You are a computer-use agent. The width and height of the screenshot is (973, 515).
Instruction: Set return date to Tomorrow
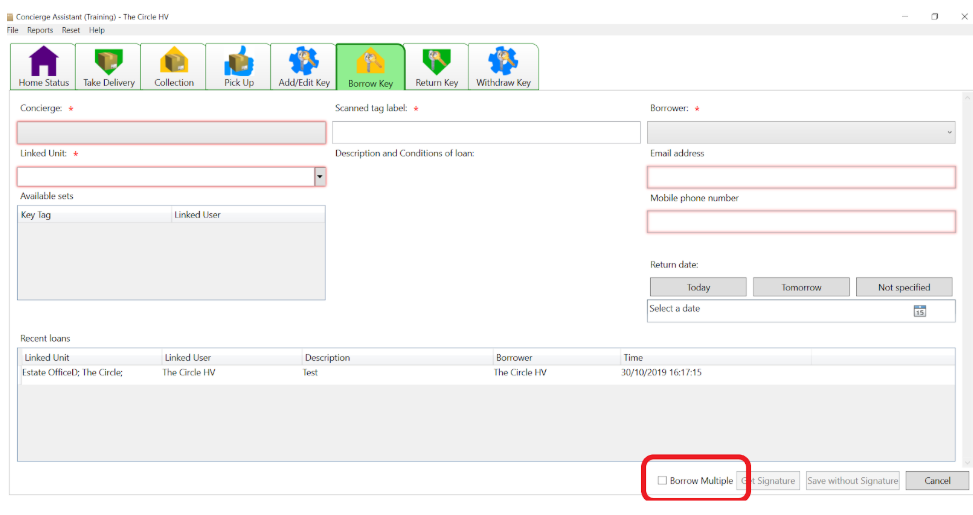pyautogui.click(x=801, y=287)
